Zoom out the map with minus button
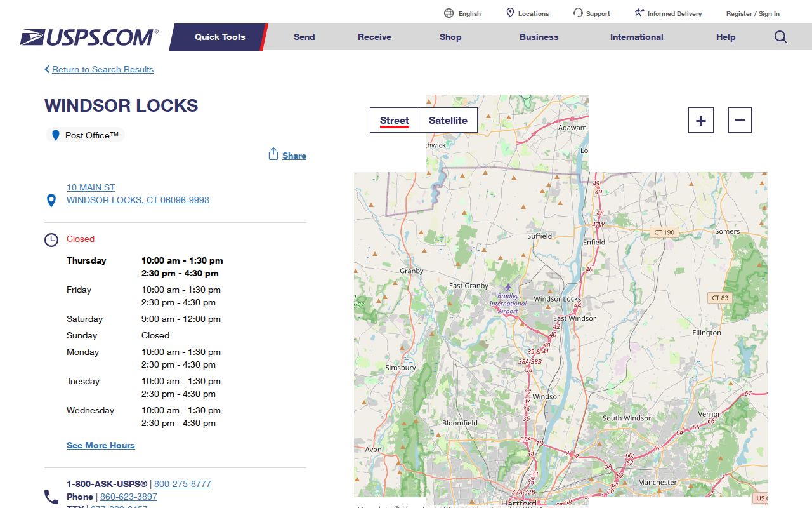812x508 pixels. (740, 120)
